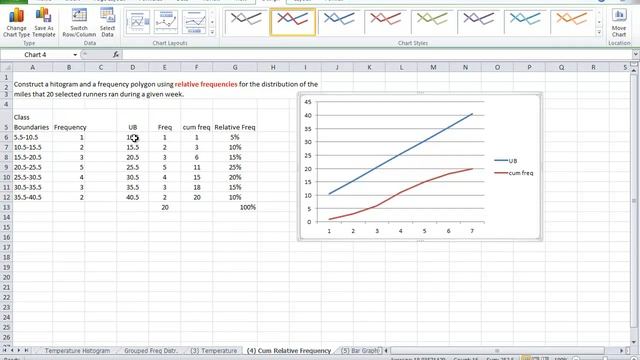Expand the Chart Layouts gallery
This screenshot has height=360, width=640.
212,32
